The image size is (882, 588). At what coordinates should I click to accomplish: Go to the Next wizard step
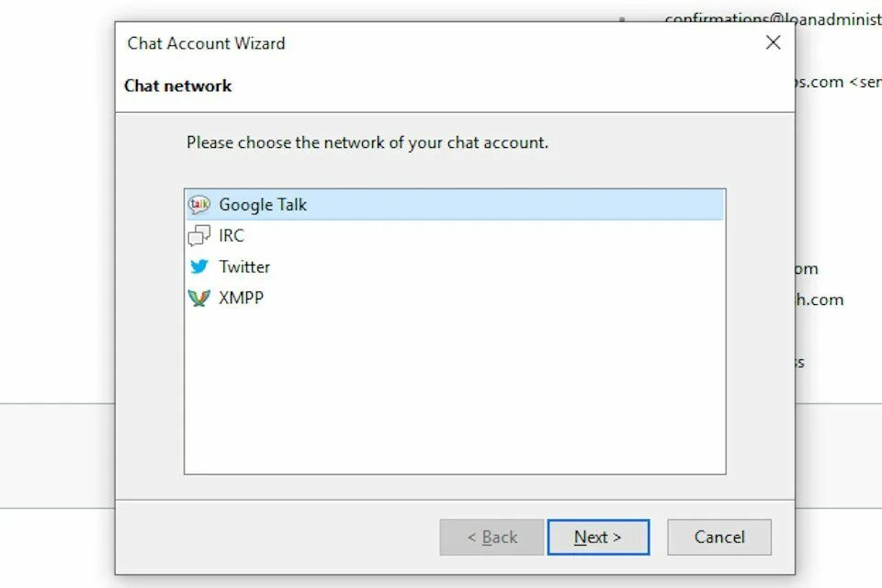click(x=598, y=537)
